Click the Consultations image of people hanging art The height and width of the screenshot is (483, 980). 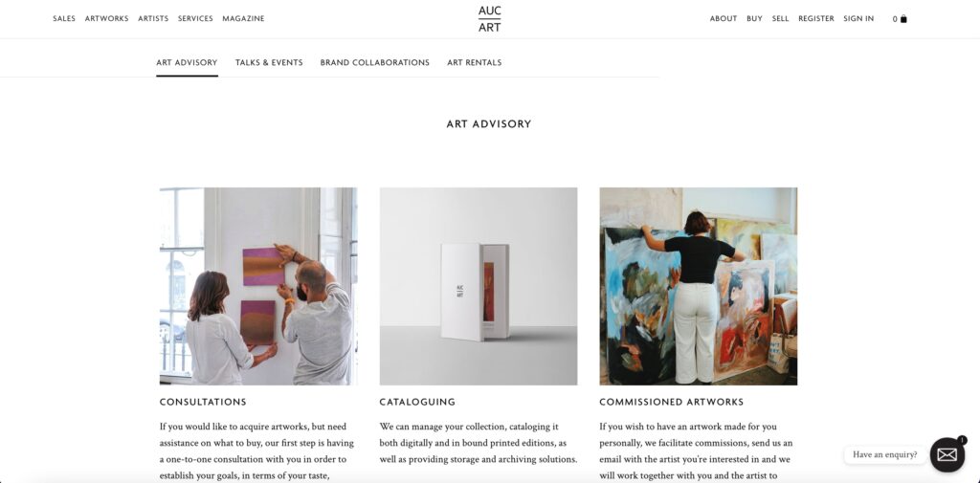pyautogui.click(x=258, y=286)
